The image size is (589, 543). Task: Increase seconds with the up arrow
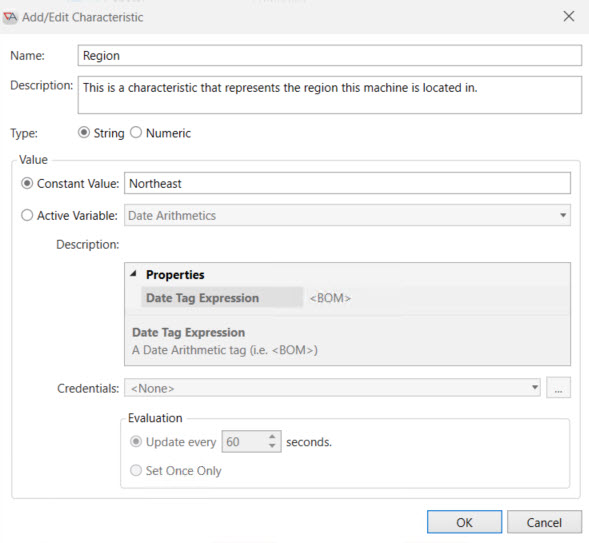(x=272, y=437)
